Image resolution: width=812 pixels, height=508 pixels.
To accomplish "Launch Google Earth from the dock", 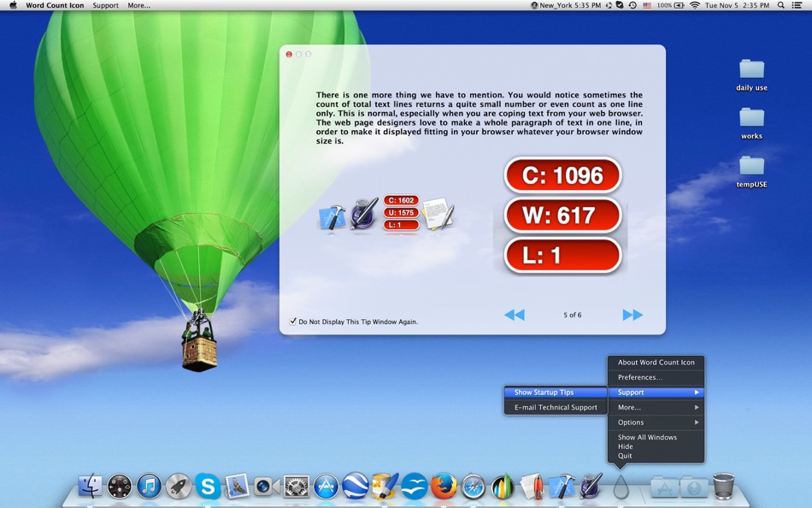I will [x=356, y=487].
